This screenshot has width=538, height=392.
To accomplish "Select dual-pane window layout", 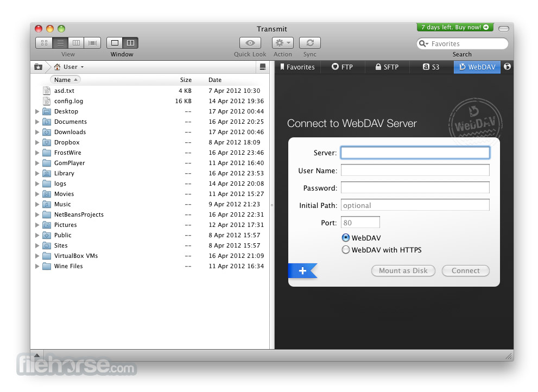I will click(x=130, y=43).
